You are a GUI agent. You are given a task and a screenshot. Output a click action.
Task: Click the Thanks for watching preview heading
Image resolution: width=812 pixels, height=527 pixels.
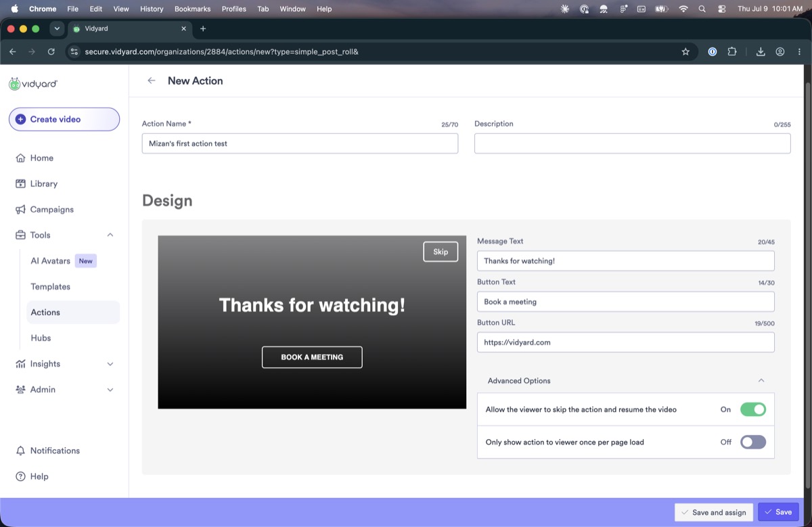[312, 305]
